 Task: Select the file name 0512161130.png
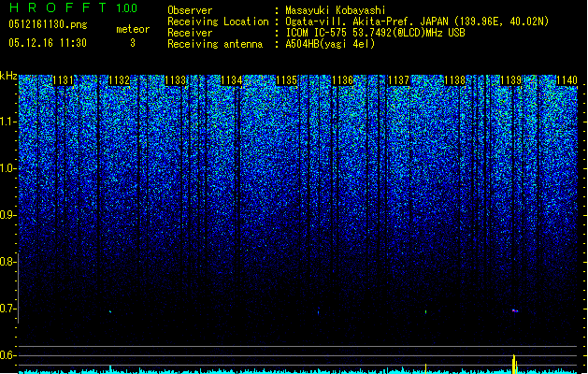[48, 24]
